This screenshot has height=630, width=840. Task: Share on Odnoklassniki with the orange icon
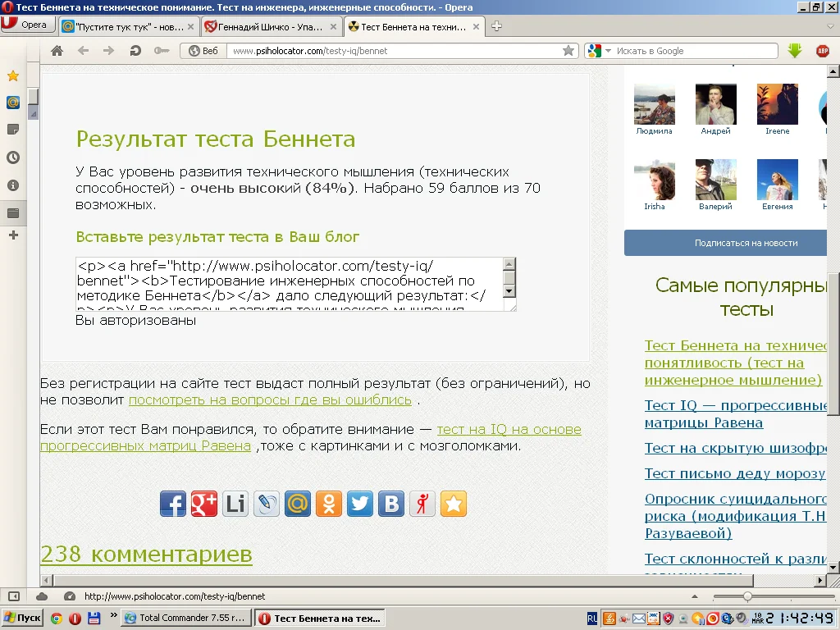[329, 504]
